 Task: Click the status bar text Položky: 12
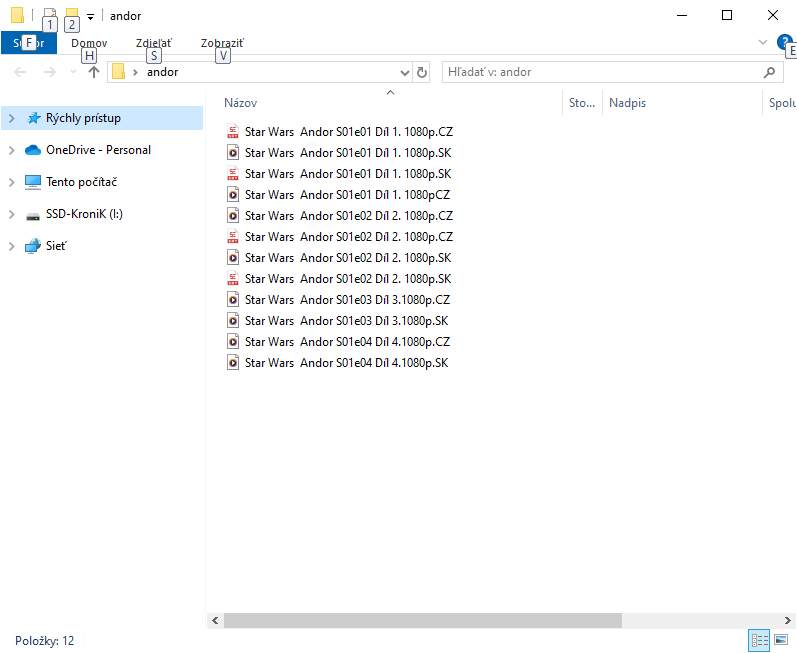point(45,641)
